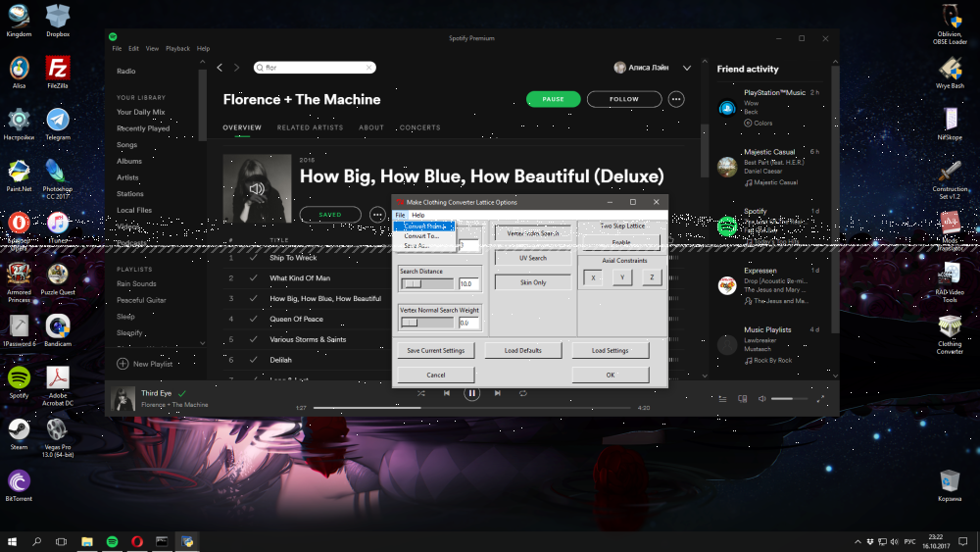Choose Convert To in File menu
Screen dimensions: 980x552
424,236
